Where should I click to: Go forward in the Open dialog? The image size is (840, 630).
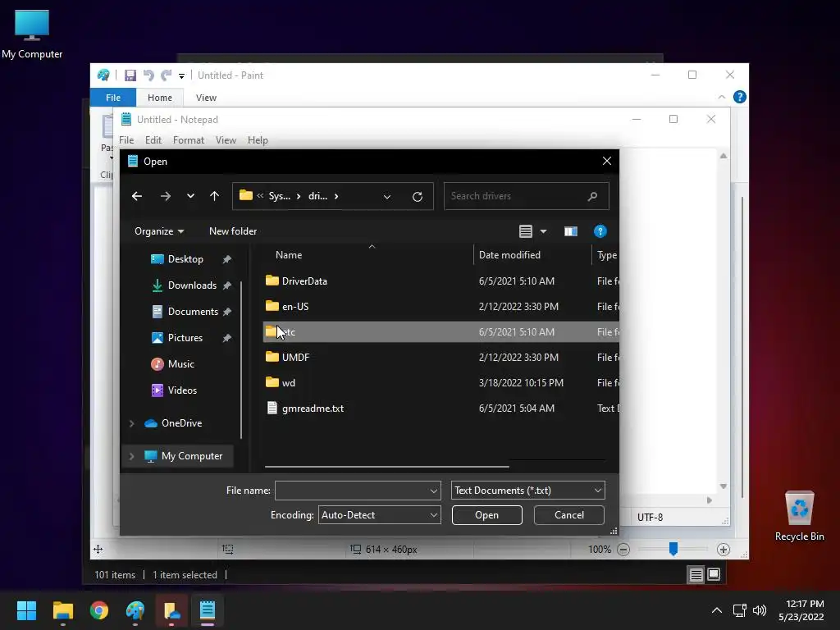tap(166, 196)
